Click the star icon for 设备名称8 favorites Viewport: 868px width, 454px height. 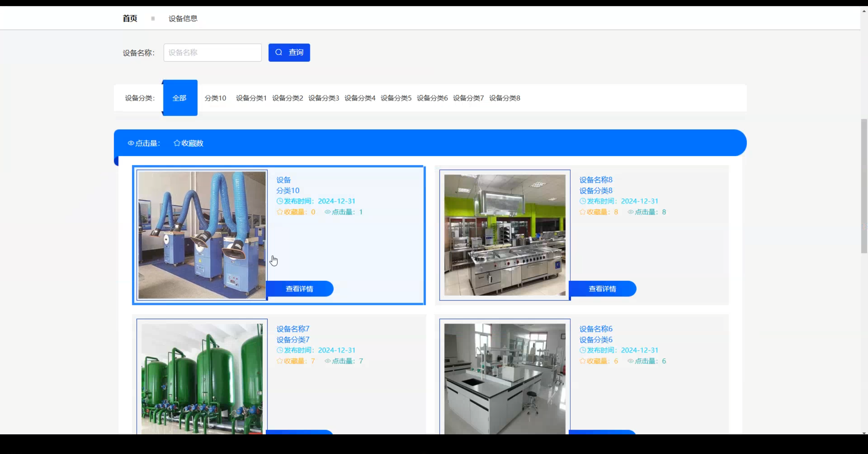pyautogui.click(x=583, y=212)
